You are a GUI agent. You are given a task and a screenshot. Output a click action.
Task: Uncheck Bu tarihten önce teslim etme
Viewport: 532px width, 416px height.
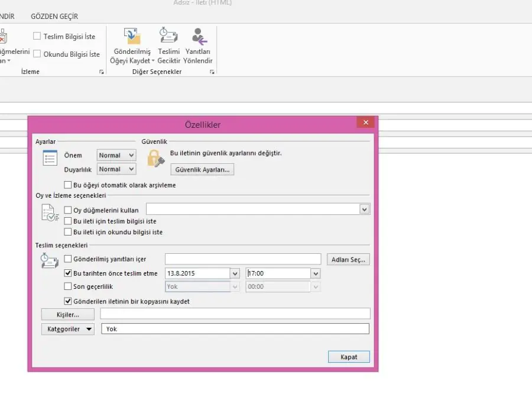tap(68, 273)
